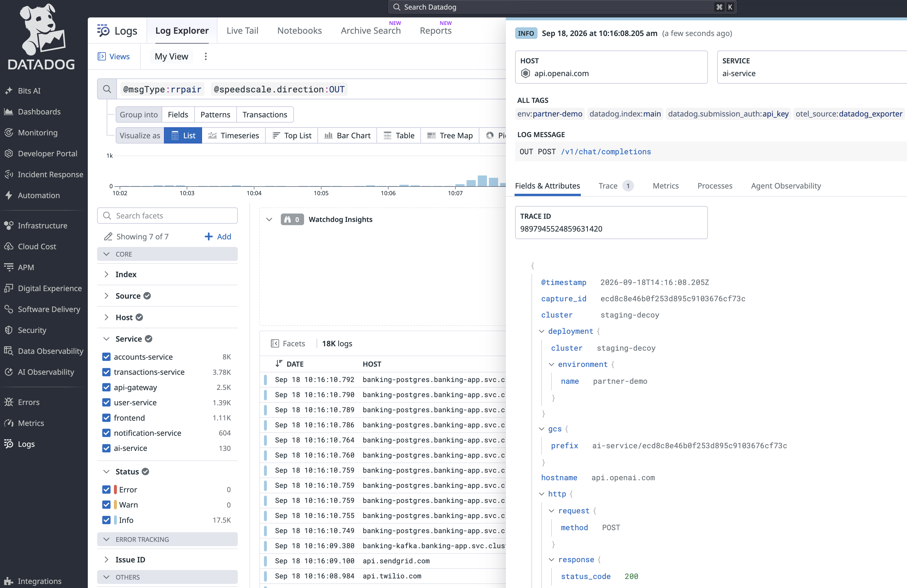
Task: Open the Archive Search tab
Action: point(371,31)
